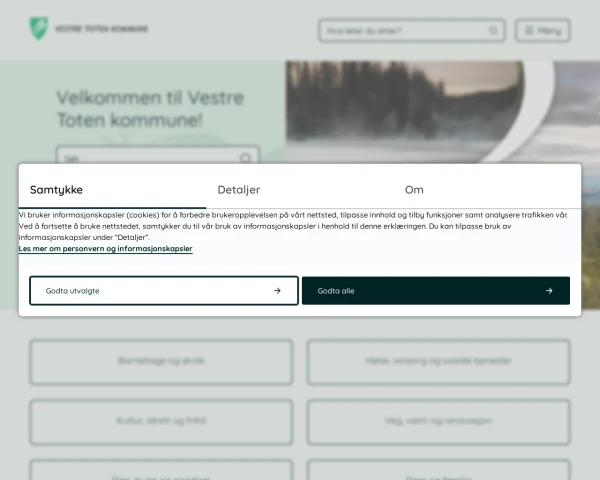The image size is (600, 480).
Task: Click the magnifier icon in hero search
Action: tap(246, 158)
